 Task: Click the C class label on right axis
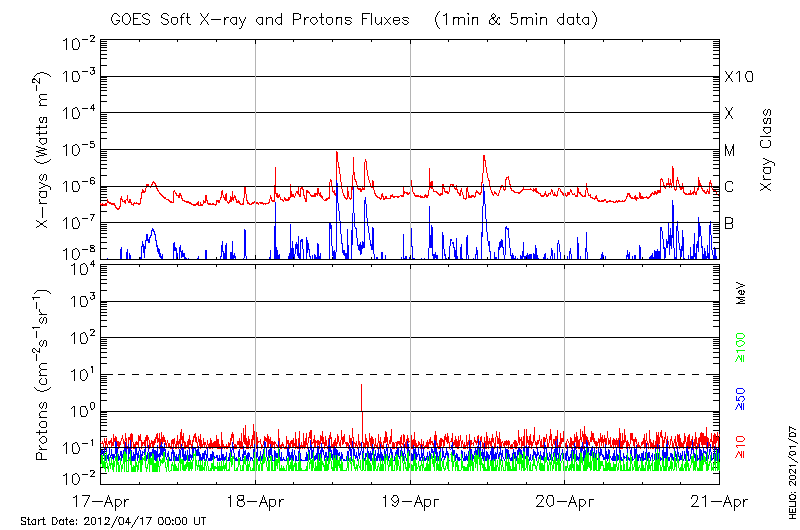(x=729, y=187)
